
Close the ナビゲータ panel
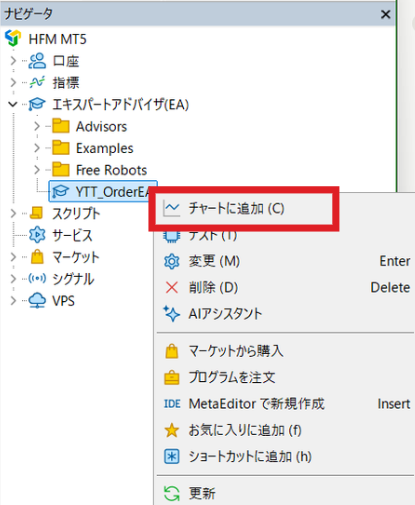[385, 14]
